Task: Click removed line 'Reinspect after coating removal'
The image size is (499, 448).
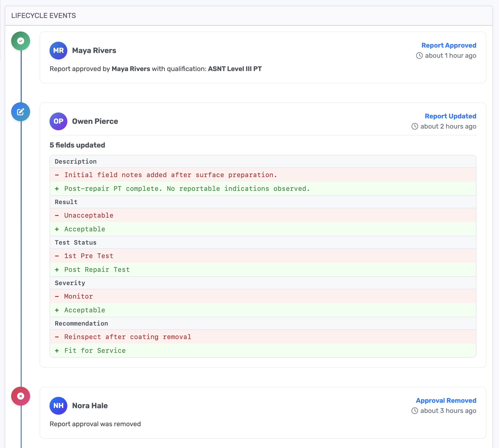Action: tap(263, 337)
